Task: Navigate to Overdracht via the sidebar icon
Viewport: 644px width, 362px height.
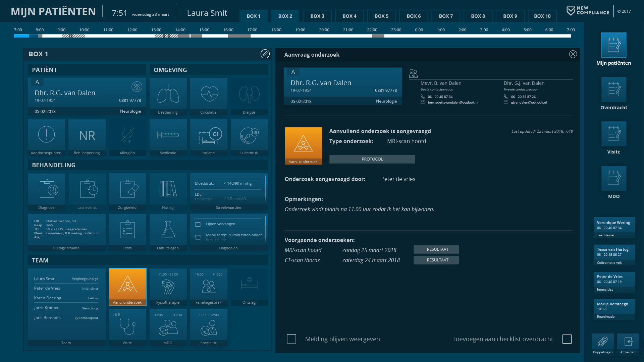Action: 613,89
